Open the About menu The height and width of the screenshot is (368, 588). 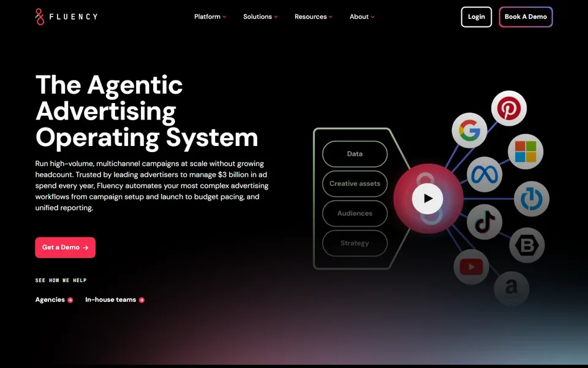click(x=362, y=17)
